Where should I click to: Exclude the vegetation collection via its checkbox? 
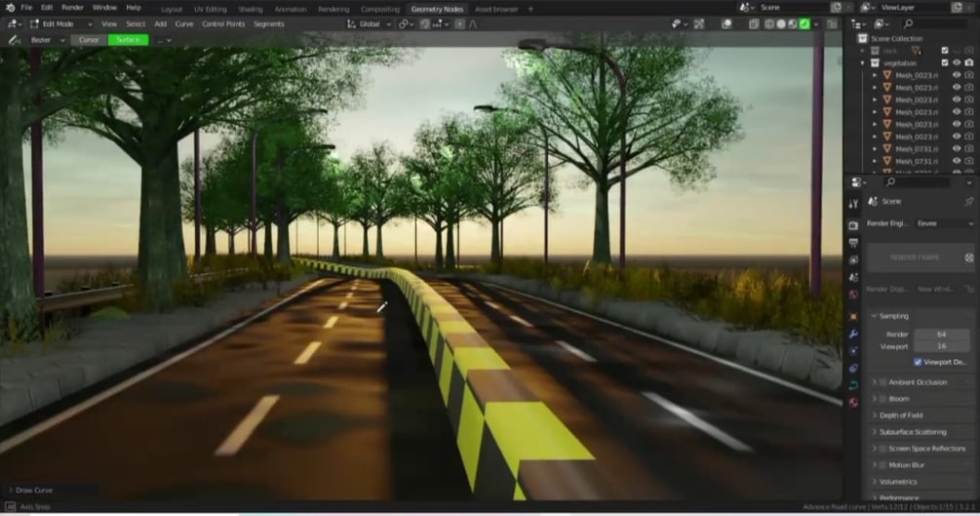pos(944,62)
